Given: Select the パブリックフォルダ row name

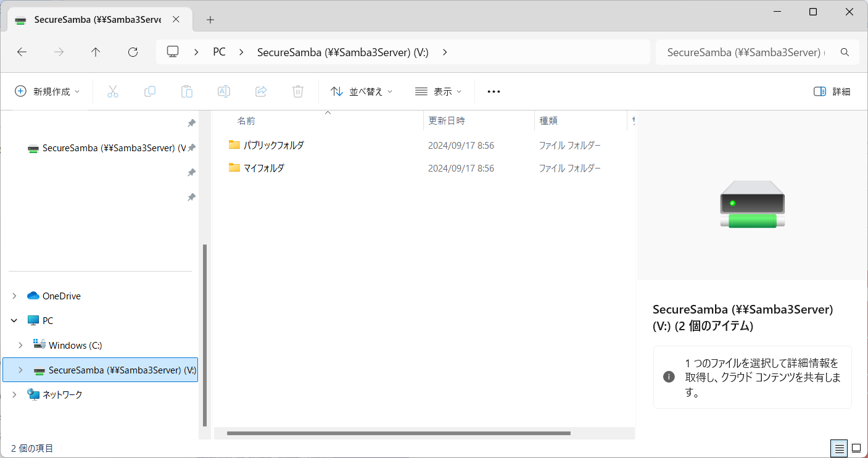Looking at the screenshot, I should (273, 145).
